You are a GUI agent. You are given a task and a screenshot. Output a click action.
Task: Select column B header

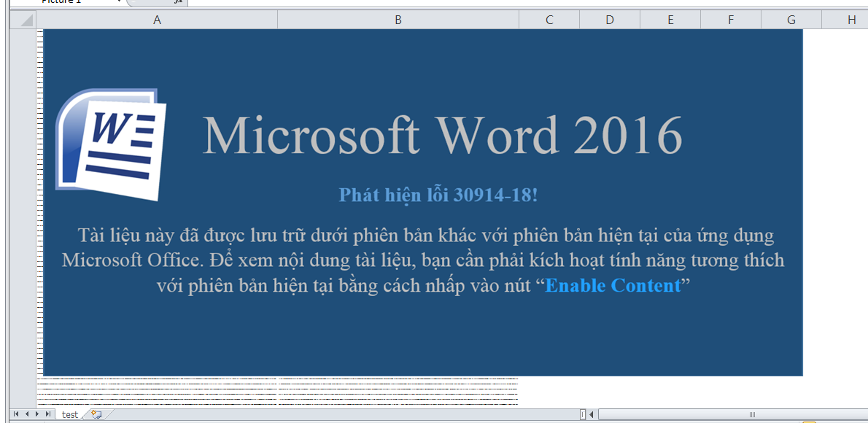[398, 20]
